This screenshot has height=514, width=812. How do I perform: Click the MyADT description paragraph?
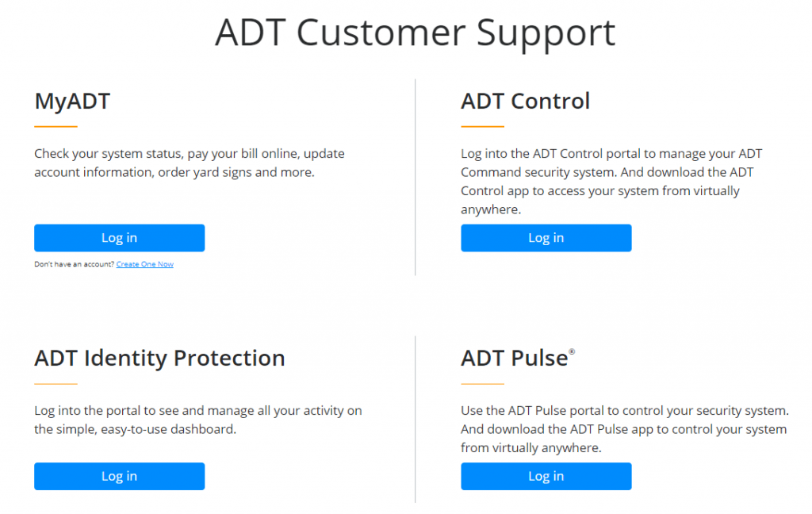(x=189, y=163)
